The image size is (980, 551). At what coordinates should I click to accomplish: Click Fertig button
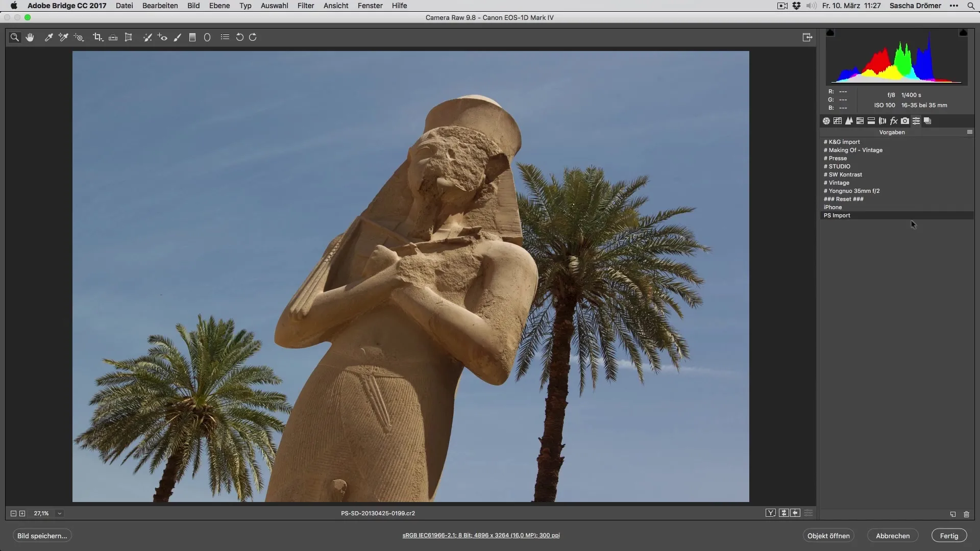949,536
